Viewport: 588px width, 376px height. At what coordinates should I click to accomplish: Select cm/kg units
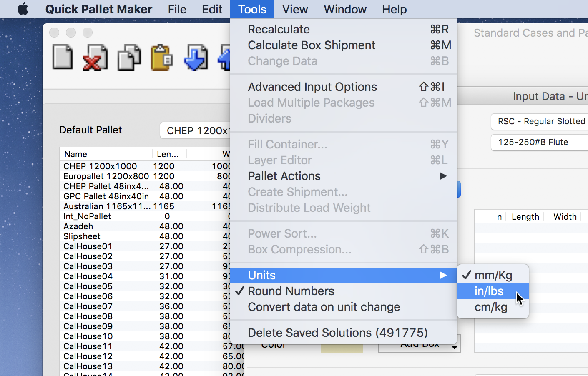[493, 307]
